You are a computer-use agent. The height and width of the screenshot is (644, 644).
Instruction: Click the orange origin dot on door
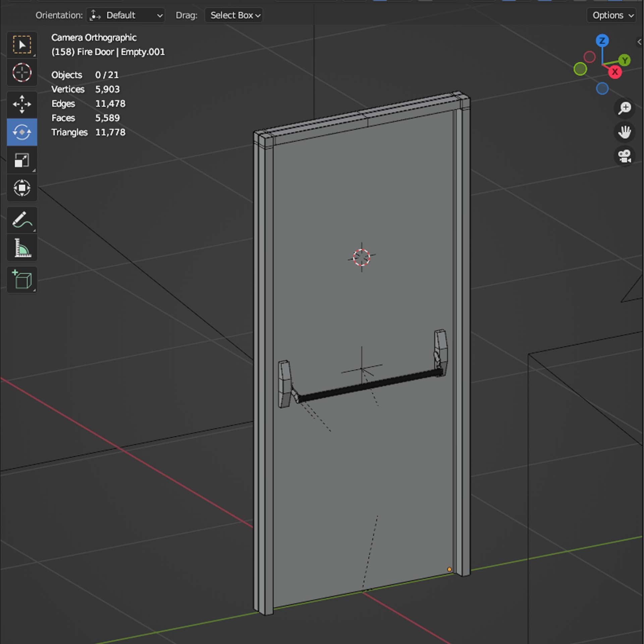coord(449,569)
